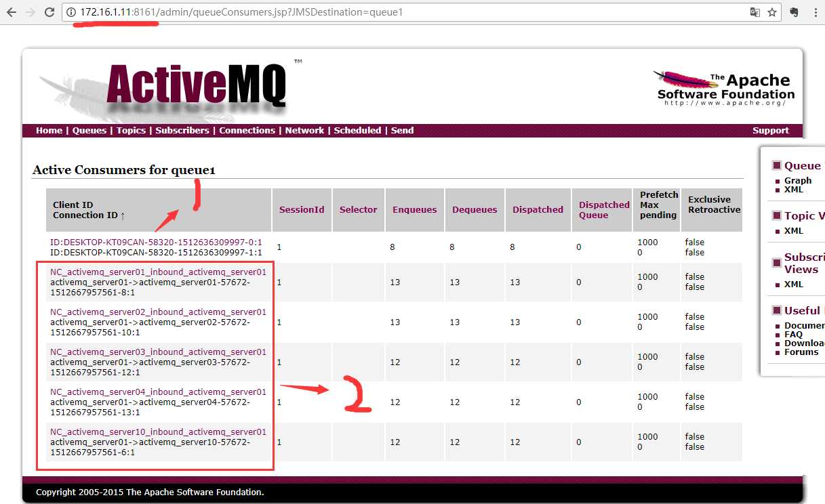Open the XML link under Topic Views
825x504 pixels.
[x=794, y=231]
